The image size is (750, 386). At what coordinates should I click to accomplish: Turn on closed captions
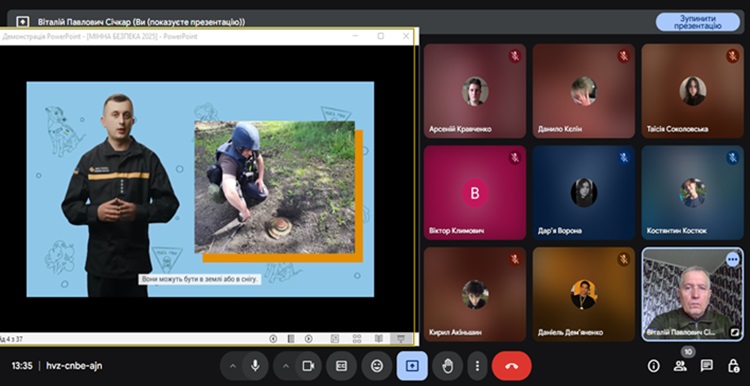342,366
